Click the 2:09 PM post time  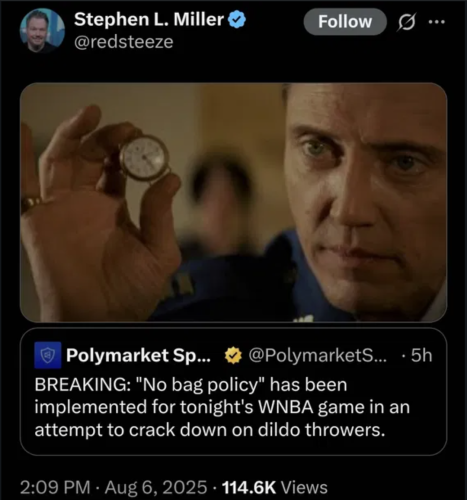click(x=55, y=487)
